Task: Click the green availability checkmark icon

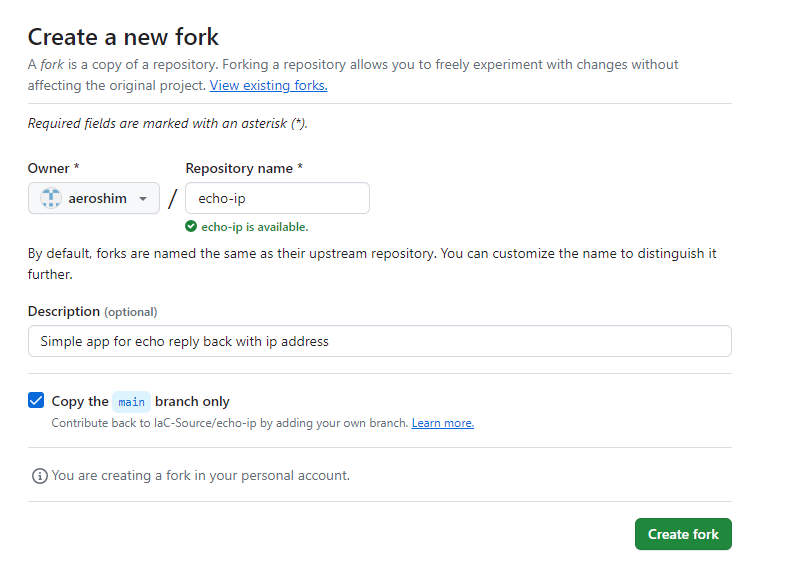Action: pyautogui.click(x=191, y=227)
